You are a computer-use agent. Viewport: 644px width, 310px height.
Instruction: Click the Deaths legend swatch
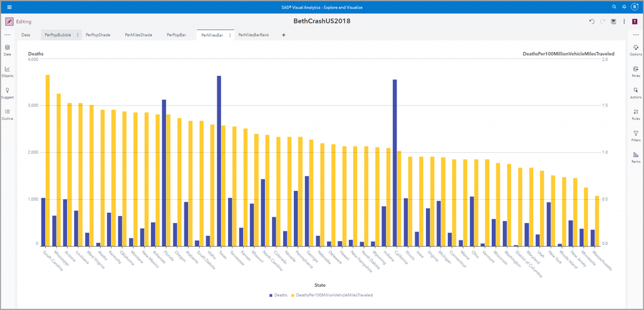pyautogui.click(x=271, y=295)
